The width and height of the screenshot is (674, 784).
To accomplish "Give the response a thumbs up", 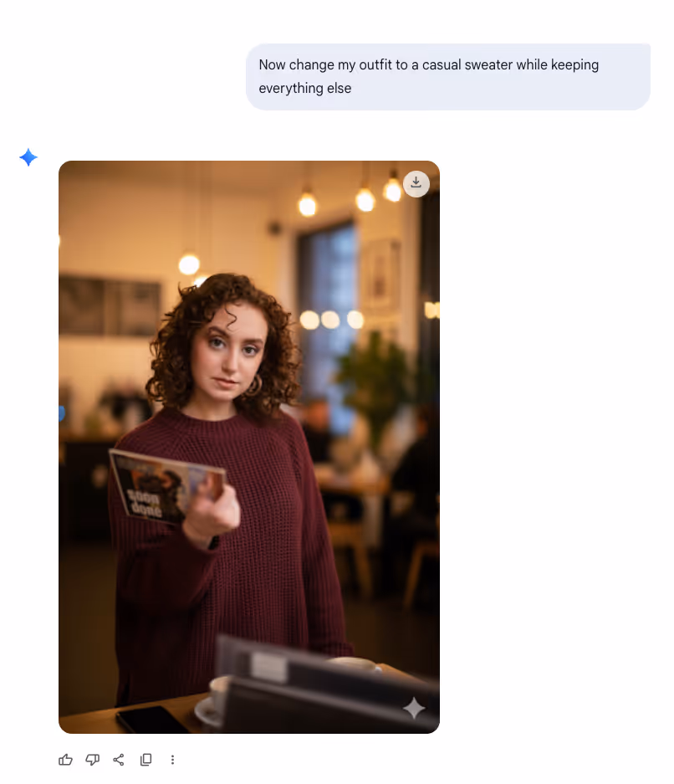I will click(65, 760).
